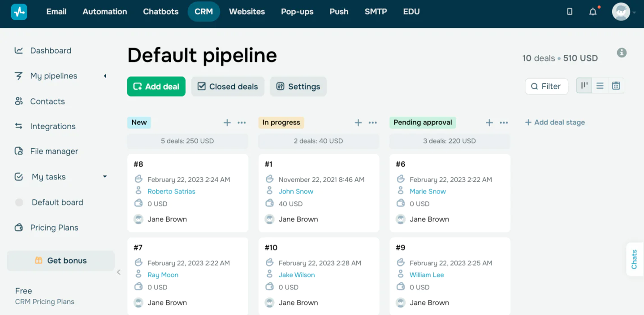644x315 pixels.
Task: Click the SendPulse logo icon
Action: 19,12
